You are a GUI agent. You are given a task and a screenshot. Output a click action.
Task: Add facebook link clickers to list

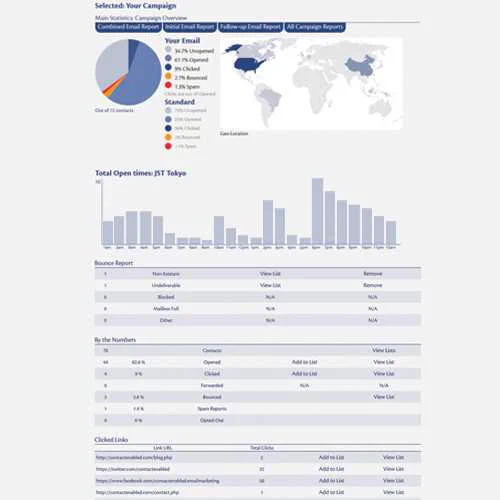[331, 481]
